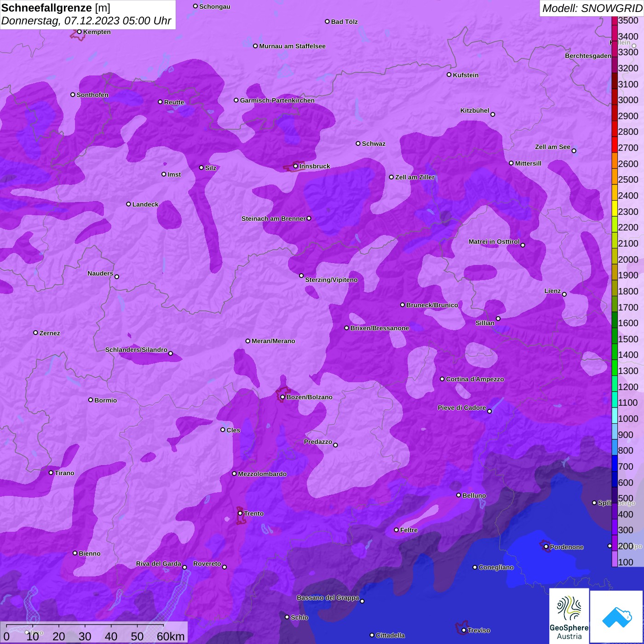Click the Riva del Garda label
644x644 pixels.
coord(159,563)
